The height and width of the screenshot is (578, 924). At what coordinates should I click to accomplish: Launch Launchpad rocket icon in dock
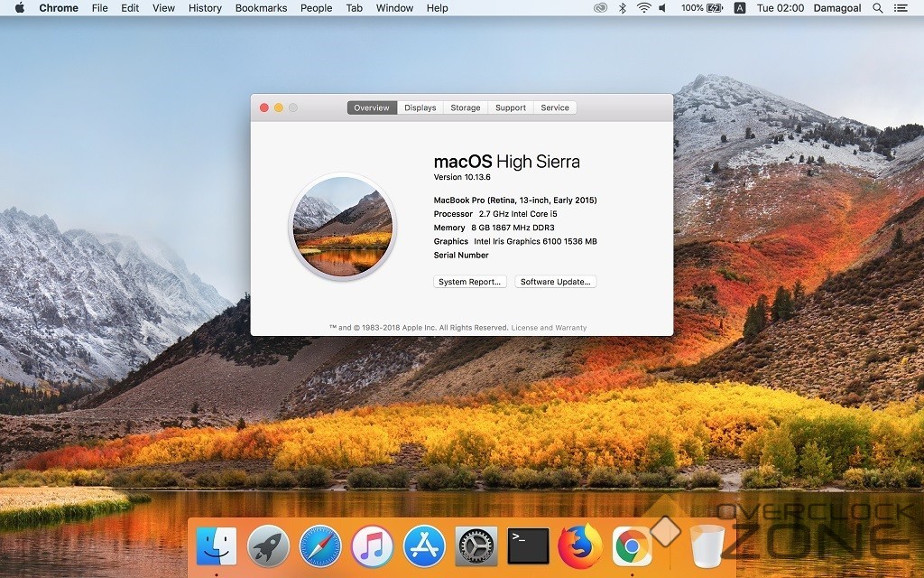268,545
